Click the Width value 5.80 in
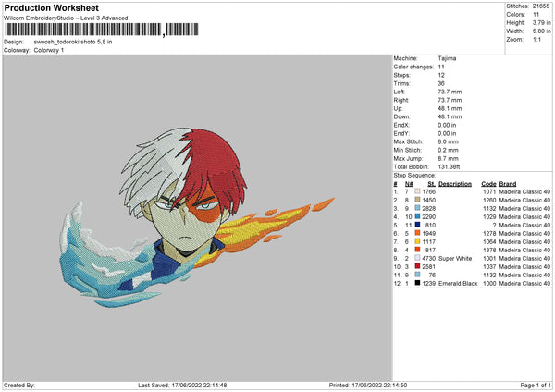The image size is (555, 392). (x=541, y=31)
